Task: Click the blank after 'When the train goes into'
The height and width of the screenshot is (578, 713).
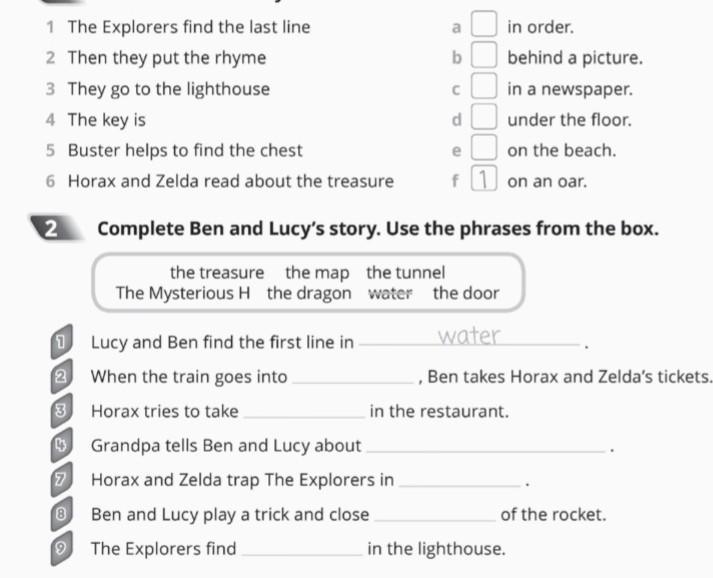Action: pyautogui.click(x=353, y=377)
